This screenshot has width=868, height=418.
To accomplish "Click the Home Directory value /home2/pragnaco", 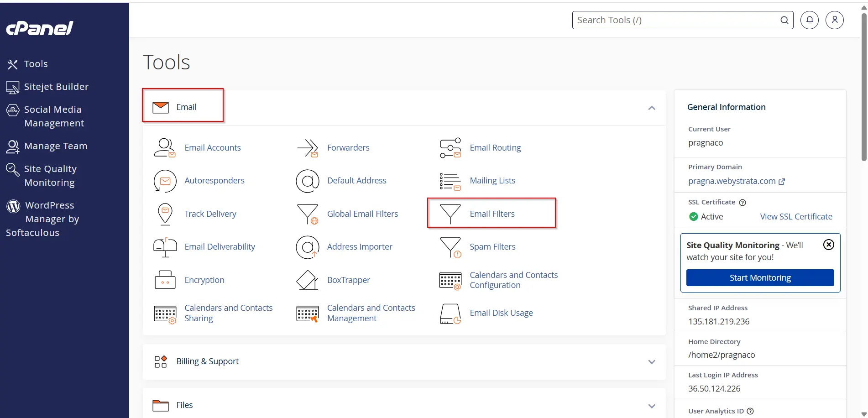I will click(x=722, y=355).
